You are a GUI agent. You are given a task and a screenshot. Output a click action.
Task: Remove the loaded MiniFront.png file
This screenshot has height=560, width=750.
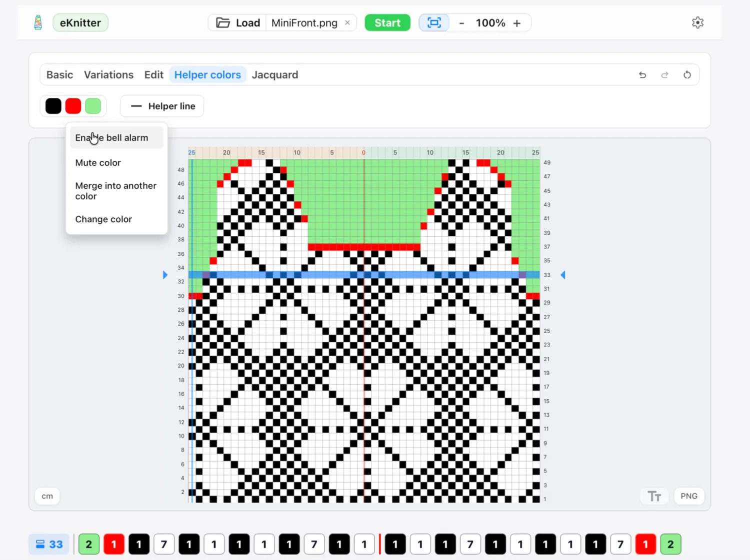347,23
